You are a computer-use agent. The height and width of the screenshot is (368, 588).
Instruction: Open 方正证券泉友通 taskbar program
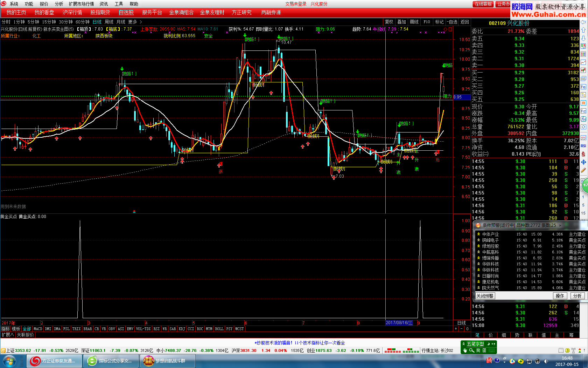pyautogui.click(x=55, y=361)
